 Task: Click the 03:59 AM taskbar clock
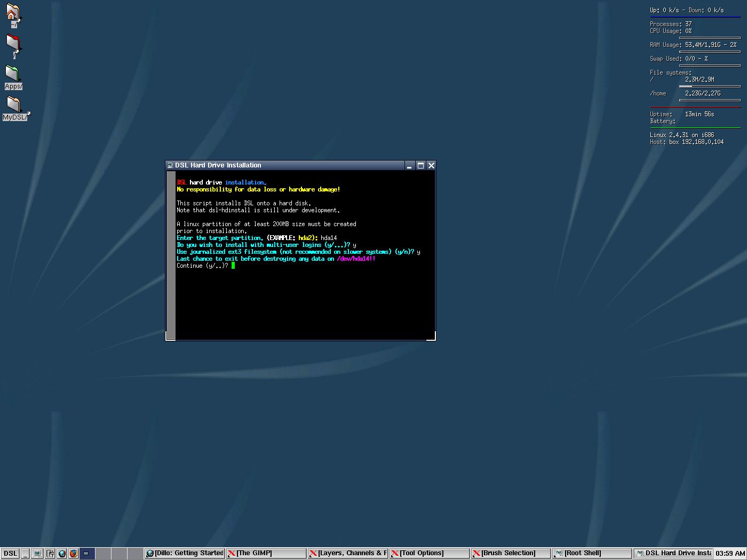[x=730, y=554]
